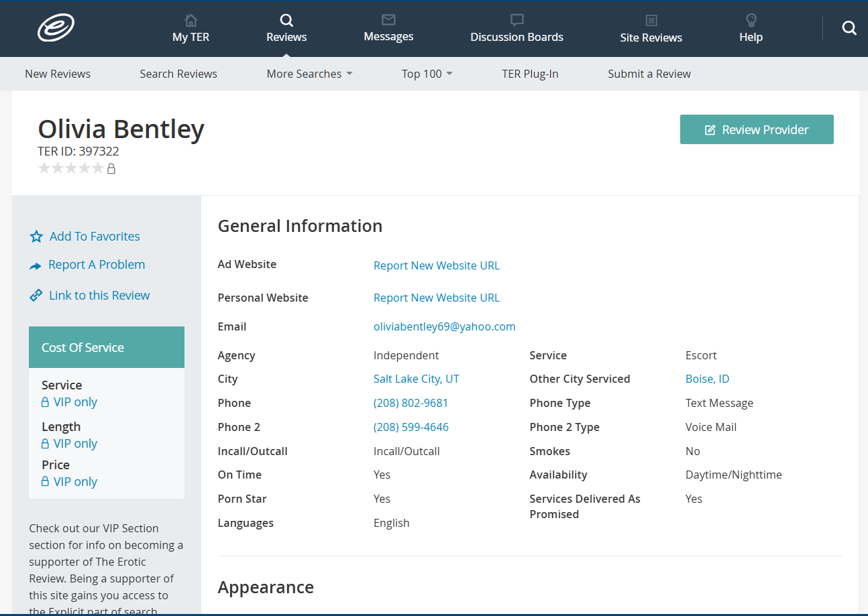The image size is (868, 616).
Task: Click VIP only link under Length
Action: click(75, 444)
